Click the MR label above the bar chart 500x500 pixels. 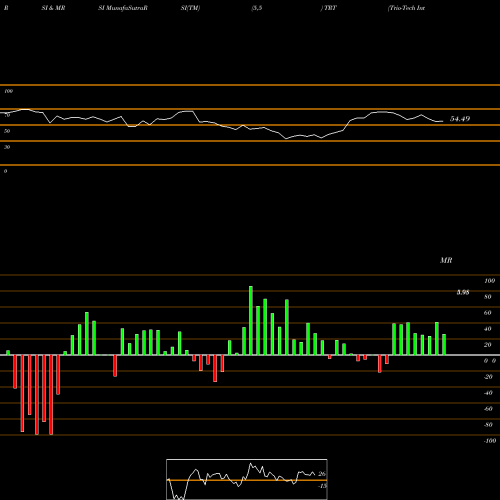click(x=446, y=260)
